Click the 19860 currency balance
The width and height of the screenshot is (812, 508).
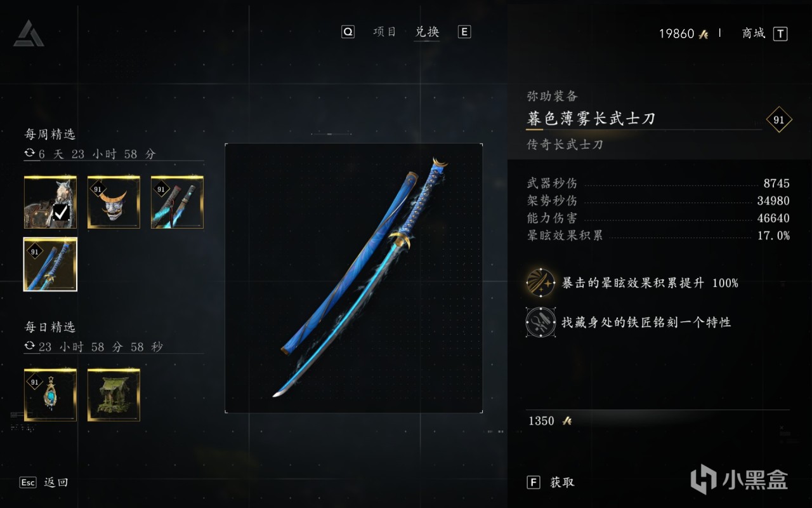(x=683, y=34)
